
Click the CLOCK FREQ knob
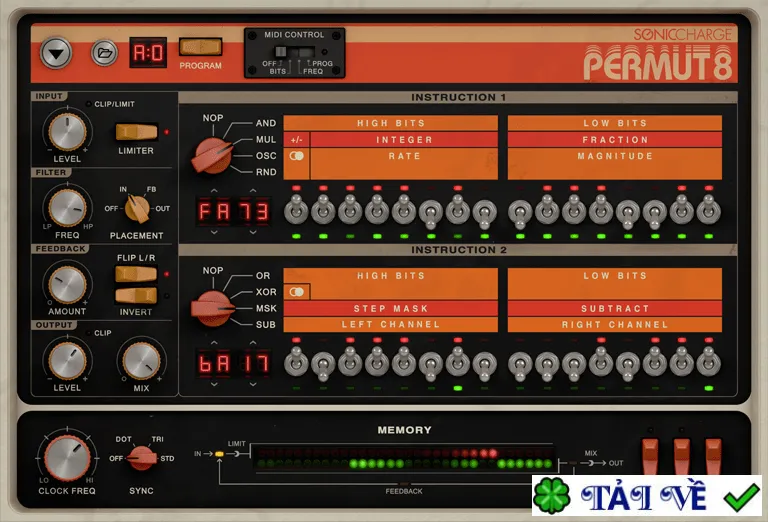[x=68, y=458]
